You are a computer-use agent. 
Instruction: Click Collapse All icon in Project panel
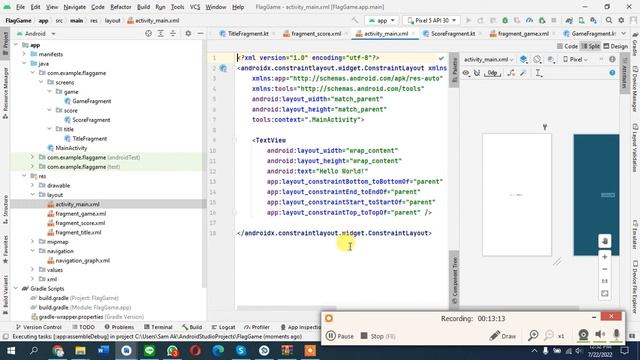tap(173, 33)
